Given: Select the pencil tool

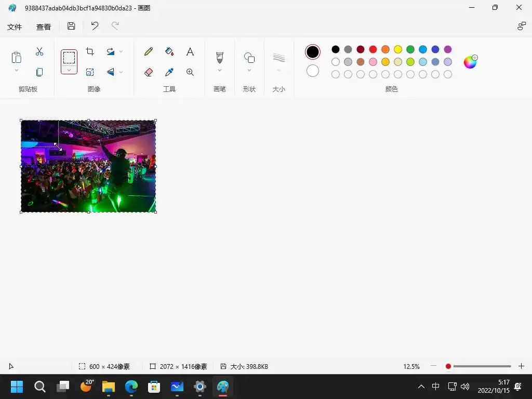Looking at the screenshot, I should [x=149, y=51].
